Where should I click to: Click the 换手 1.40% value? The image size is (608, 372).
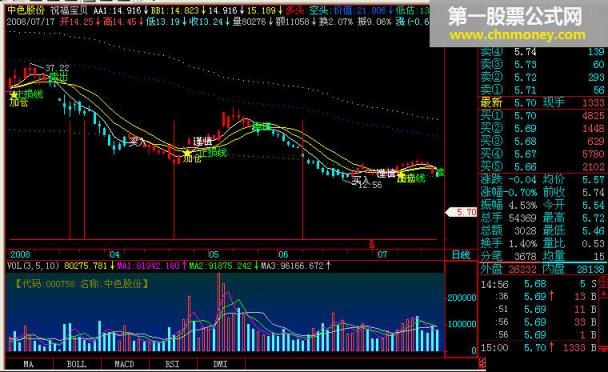click(x=523, y=244)
